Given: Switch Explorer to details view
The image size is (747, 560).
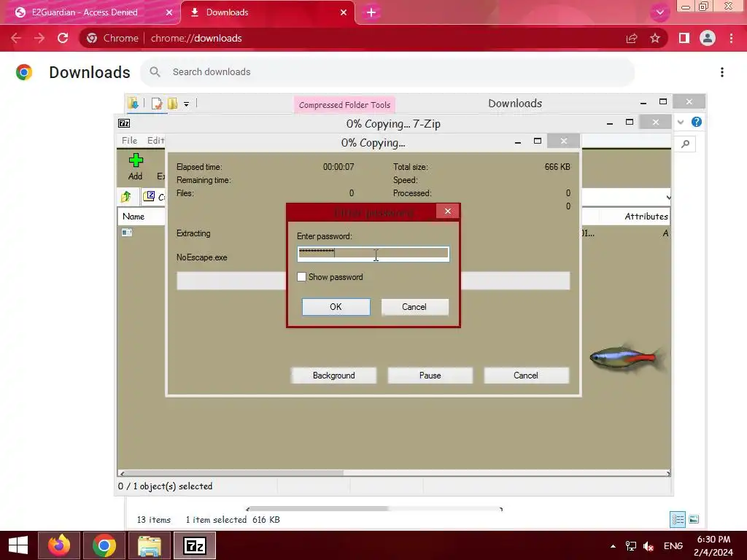Looking at the screenshot, I should click(x=678, y=519).
